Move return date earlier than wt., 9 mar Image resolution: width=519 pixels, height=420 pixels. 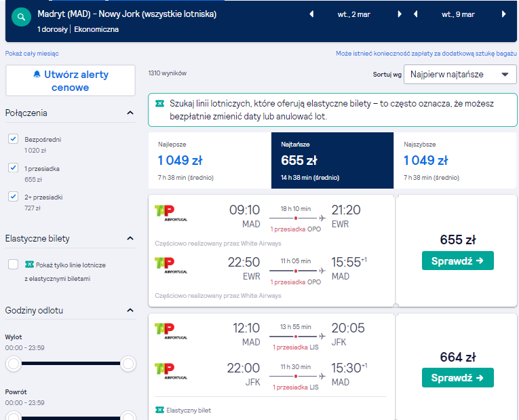(416, 14)
